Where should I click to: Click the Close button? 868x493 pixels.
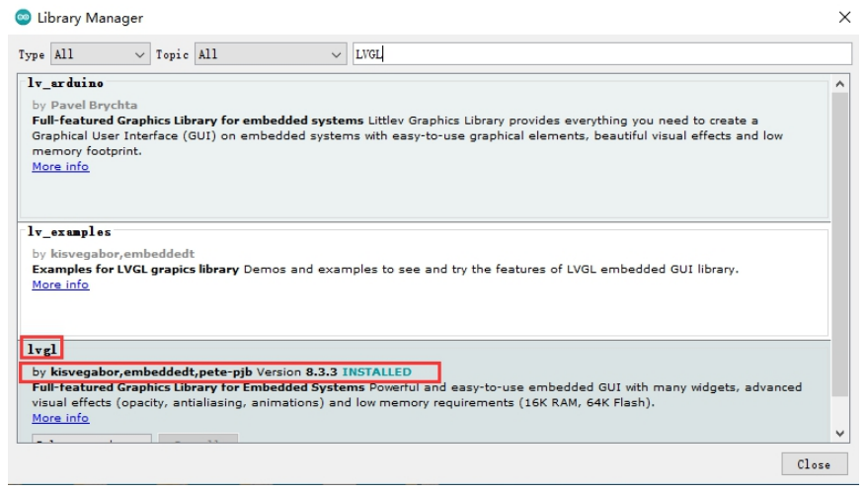pyautogui.click(x=813, y=464)
